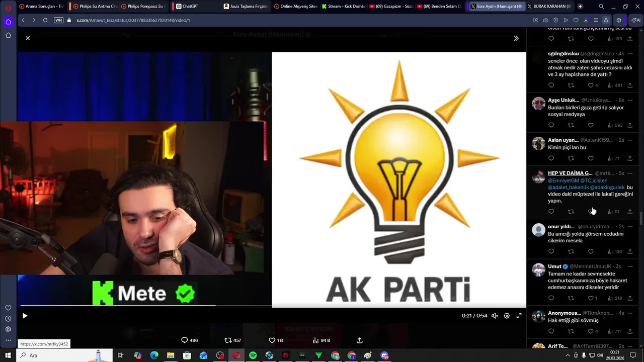This screenshot has height=362, width=644.
Task: Enter fullscreen video mode
Action: pos(519,316)
